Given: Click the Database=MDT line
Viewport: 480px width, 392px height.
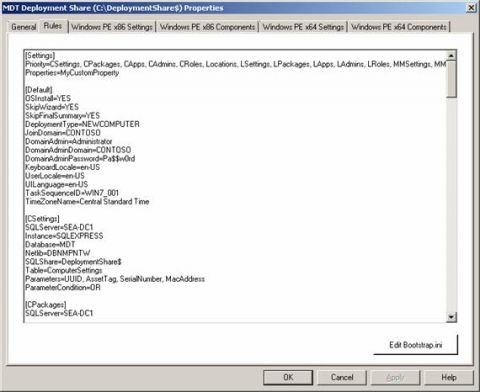Looking at the screenshot, I should [50, 244].
